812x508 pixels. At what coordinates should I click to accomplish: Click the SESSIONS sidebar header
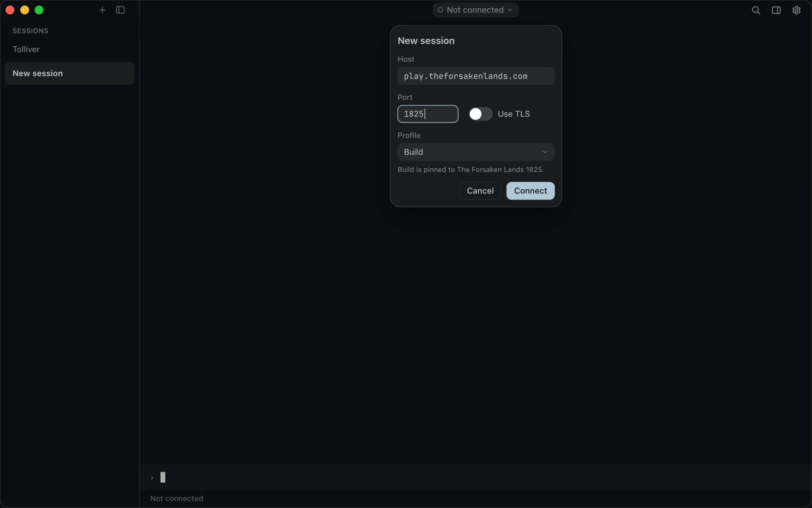pos(30,31)
